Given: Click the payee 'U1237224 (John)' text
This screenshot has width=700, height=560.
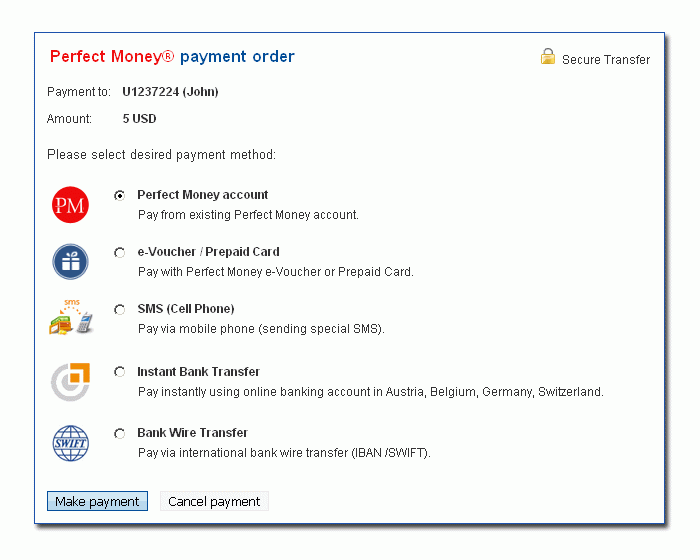Looking at the screenshot, I should click(170, 92).
